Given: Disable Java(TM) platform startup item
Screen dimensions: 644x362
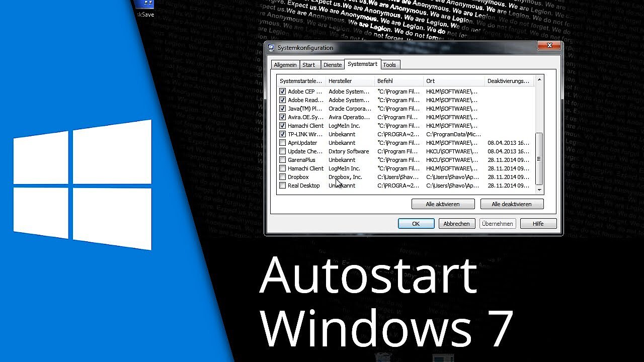Looking at the screenshot, I should 283,109.
